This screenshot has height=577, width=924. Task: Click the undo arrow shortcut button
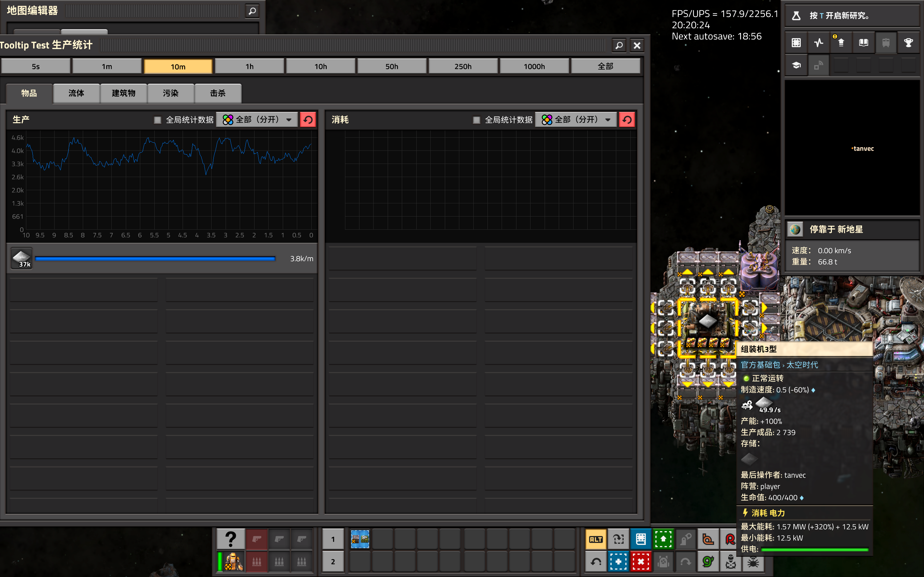(596, 561)
